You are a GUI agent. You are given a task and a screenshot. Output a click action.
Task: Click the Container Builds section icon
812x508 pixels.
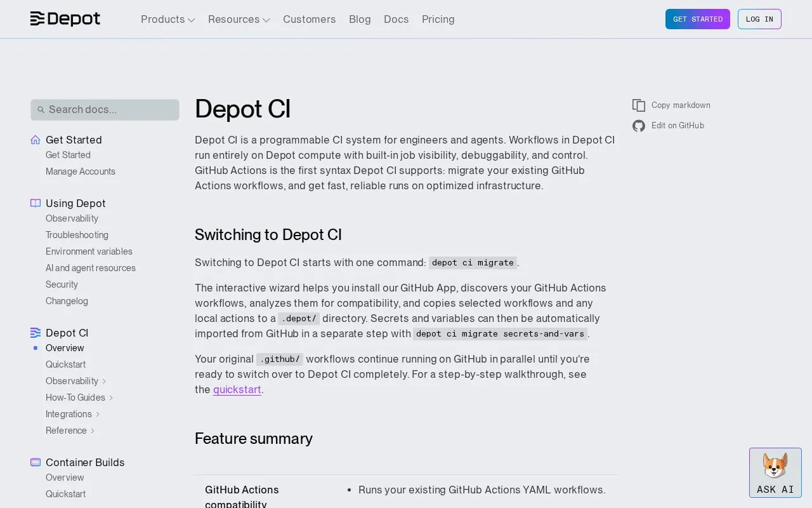[x=36, y=462]
